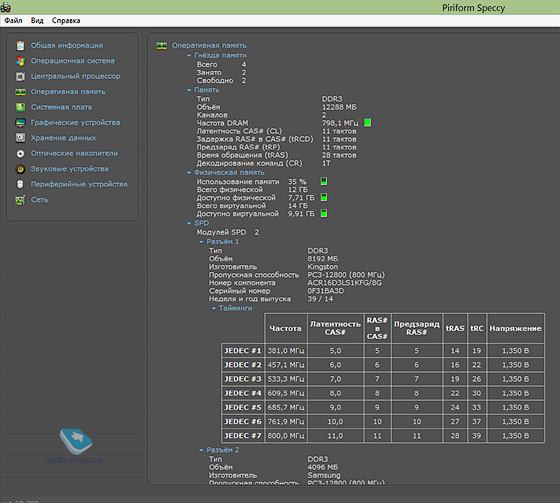Click the Системная плата board icon
560x503 pixels.
point(20,107)
